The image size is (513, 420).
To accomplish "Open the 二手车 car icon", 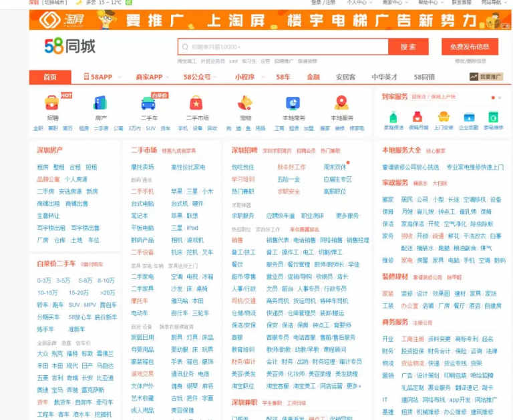I will 148,103.
